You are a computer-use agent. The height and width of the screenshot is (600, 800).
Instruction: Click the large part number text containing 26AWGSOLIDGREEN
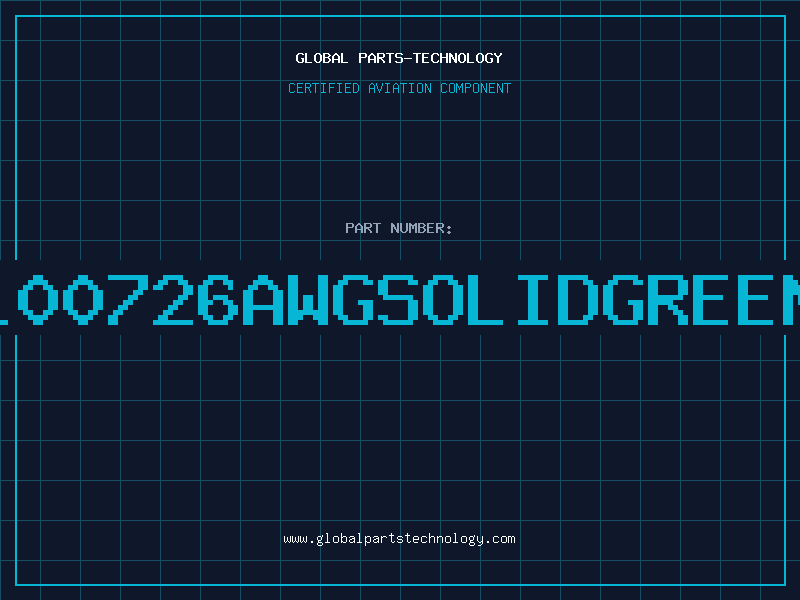(400, 299)
